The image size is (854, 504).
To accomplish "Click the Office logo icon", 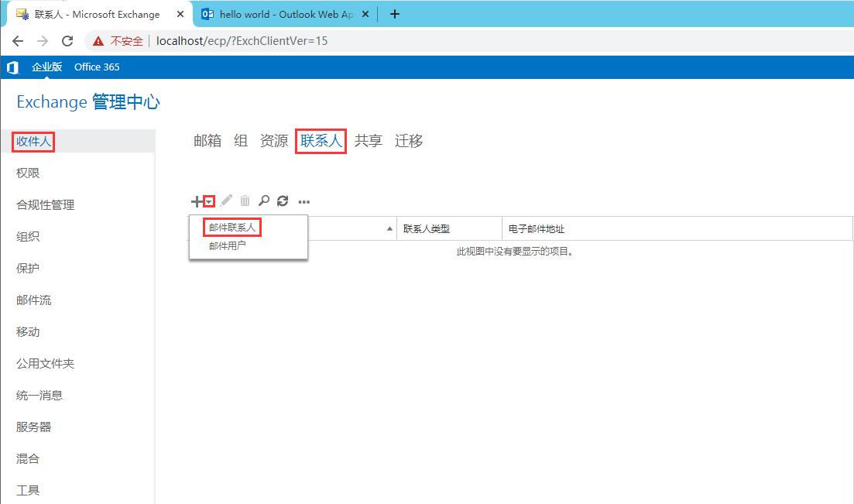I will click(x=12, y=67).
